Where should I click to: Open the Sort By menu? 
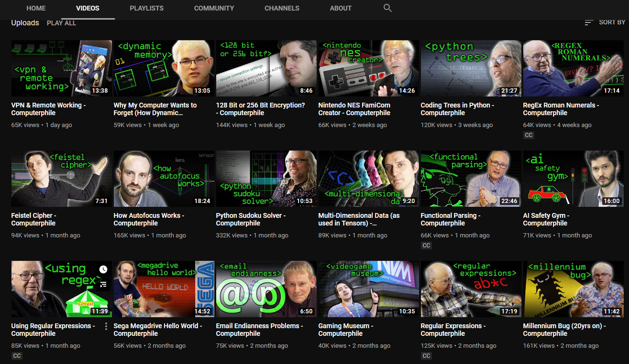point(605,22)
